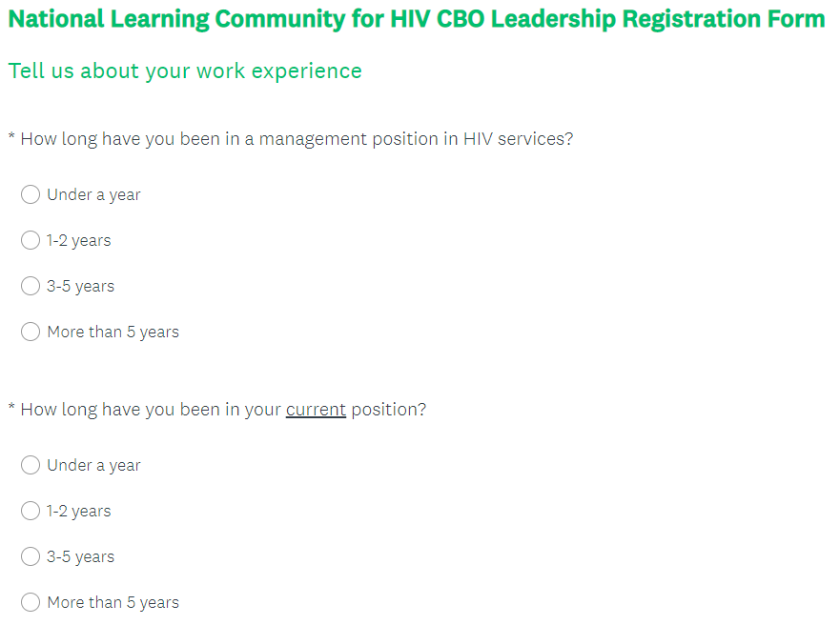Click the underlined word 'current' in second question
Screen dimensions: 840x625
(316, 410)
